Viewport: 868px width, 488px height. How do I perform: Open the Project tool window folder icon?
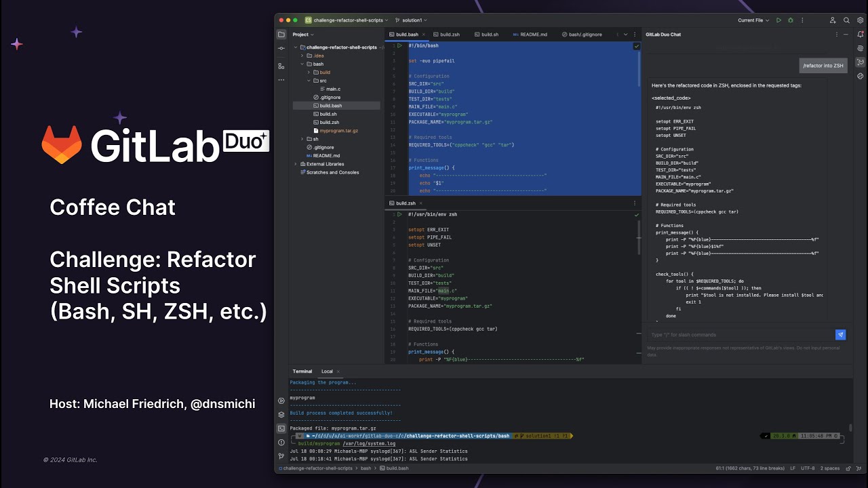coord(281,35)
